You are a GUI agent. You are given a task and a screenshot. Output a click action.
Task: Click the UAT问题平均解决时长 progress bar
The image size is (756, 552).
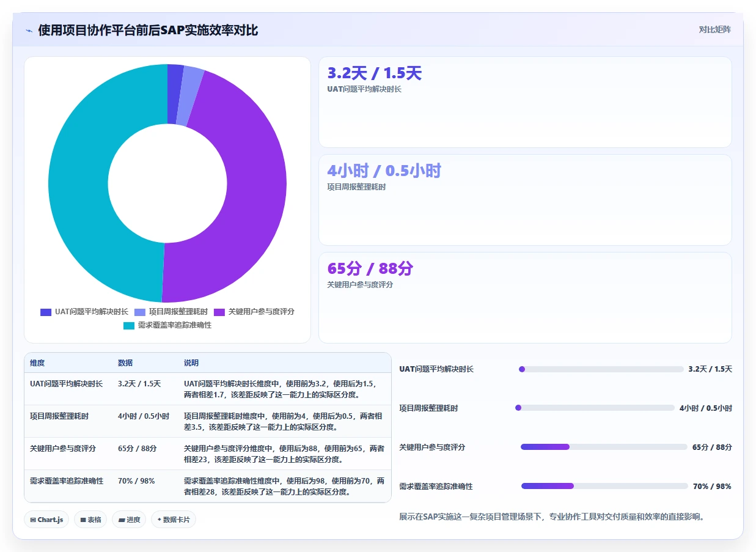tap(601, 369)
